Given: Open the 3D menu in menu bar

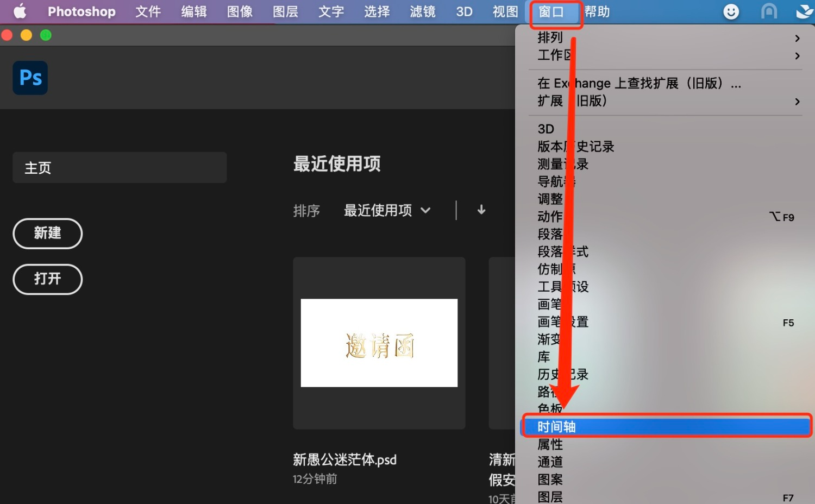Looking at the screenshot, I should point(464,11).
